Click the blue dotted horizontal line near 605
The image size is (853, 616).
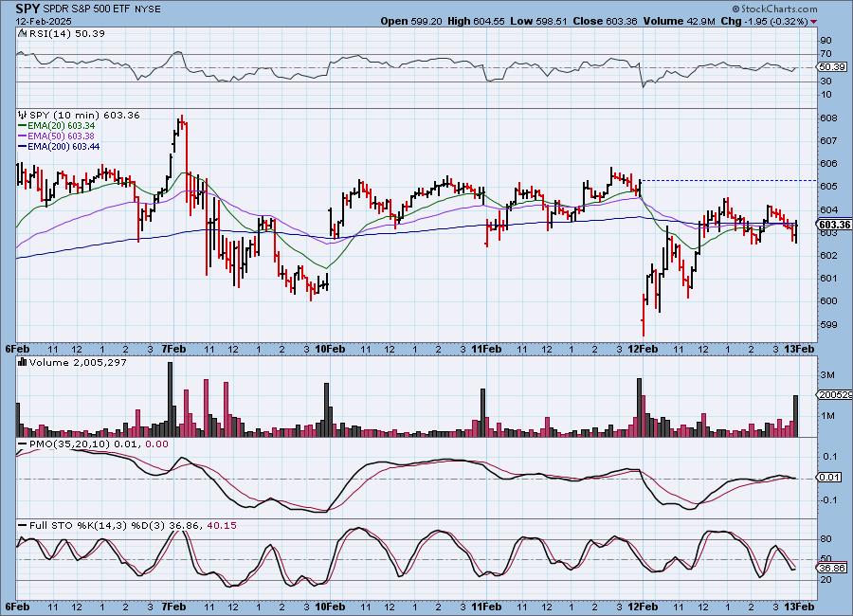click(x=729, y=180)
